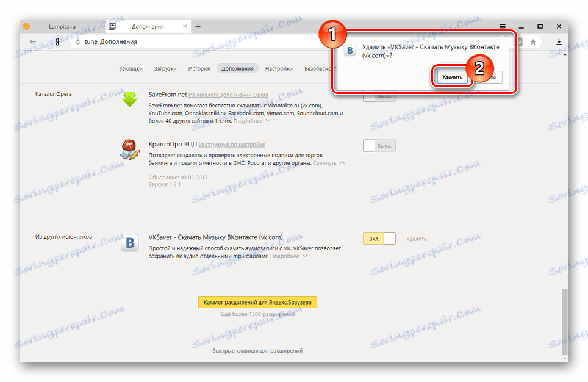The width and height of the screenshot is (588, 382).
Task: Open the Загрузки section
Action: click(165, 69)
